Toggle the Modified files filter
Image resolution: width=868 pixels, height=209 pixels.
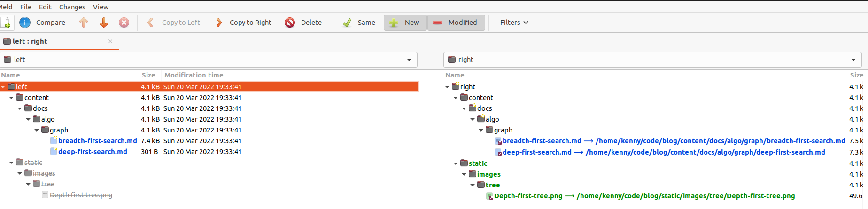456,23
